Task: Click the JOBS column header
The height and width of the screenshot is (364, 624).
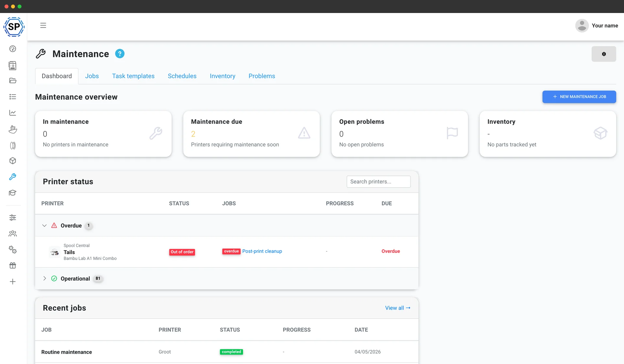Action: [x=229, y=203]
